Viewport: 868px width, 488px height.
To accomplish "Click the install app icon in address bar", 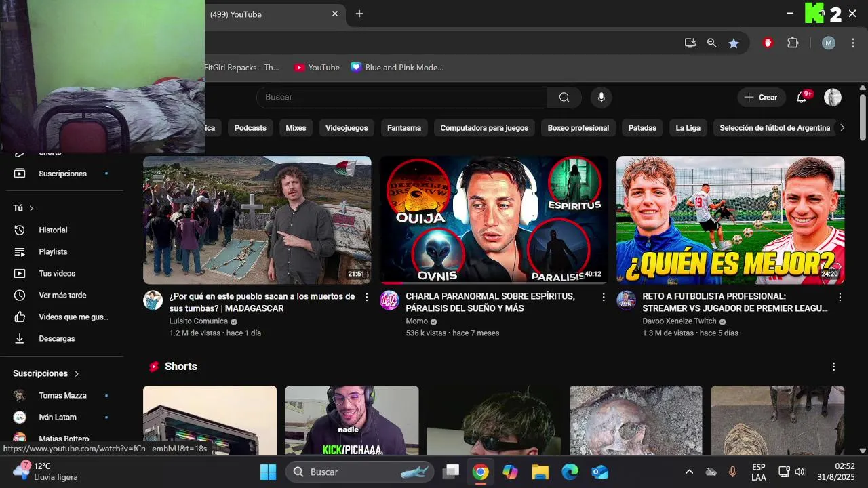I will 690,43.
